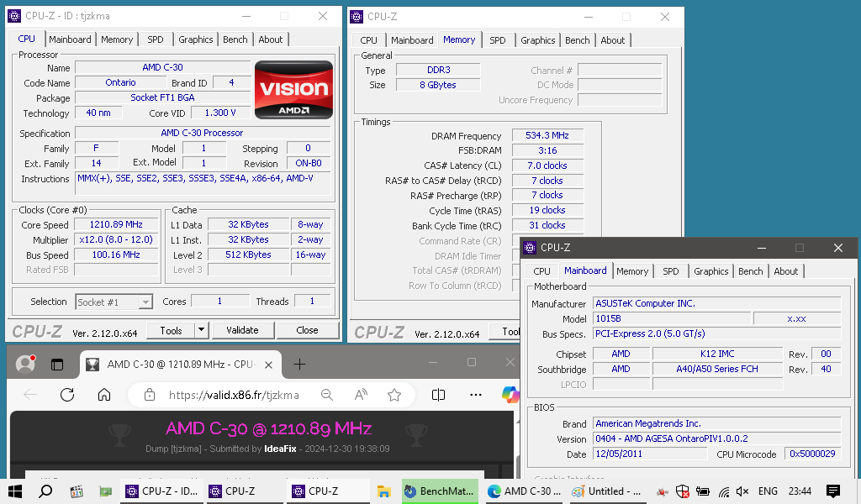The height and width of the screenshot is (504, 861).
Task: Click the Validate button
Action: coord(242,330)
